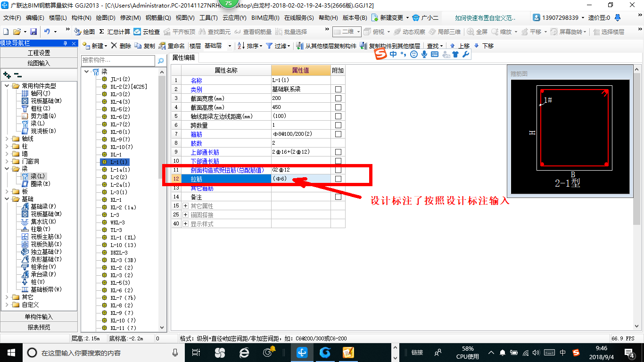Delete component with 删除 button
Screen dimensions: 644x362
click(121, 46)
